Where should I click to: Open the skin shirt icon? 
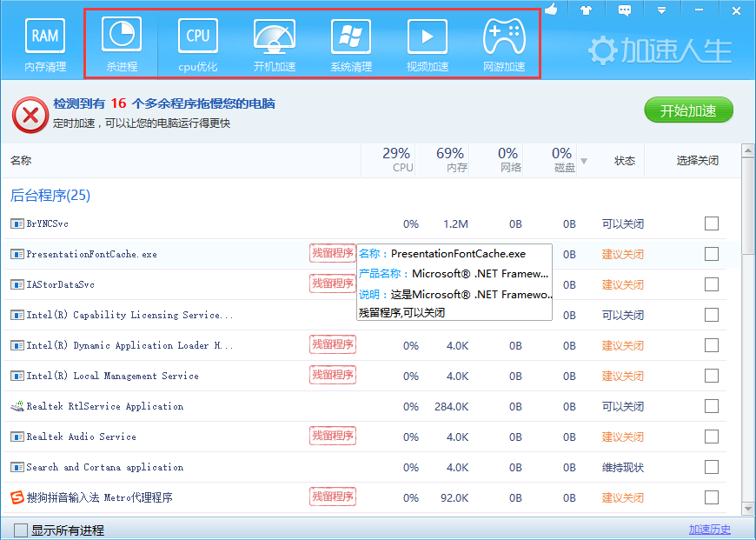click(587, 10)
